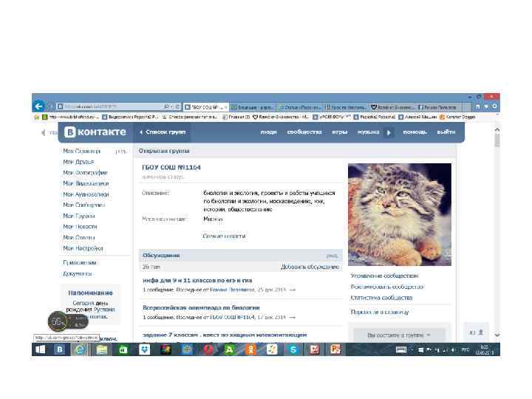Click 'Добавить обсуждение' link
Image resolution: width=532 pixels, height=399 pixels.
pos(310,267)
